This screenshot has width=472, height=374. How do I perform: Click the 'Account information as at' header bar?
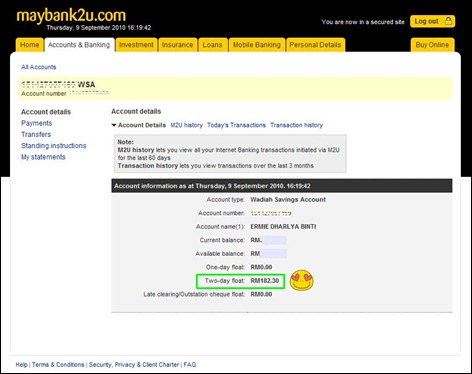tap(282, 186)
